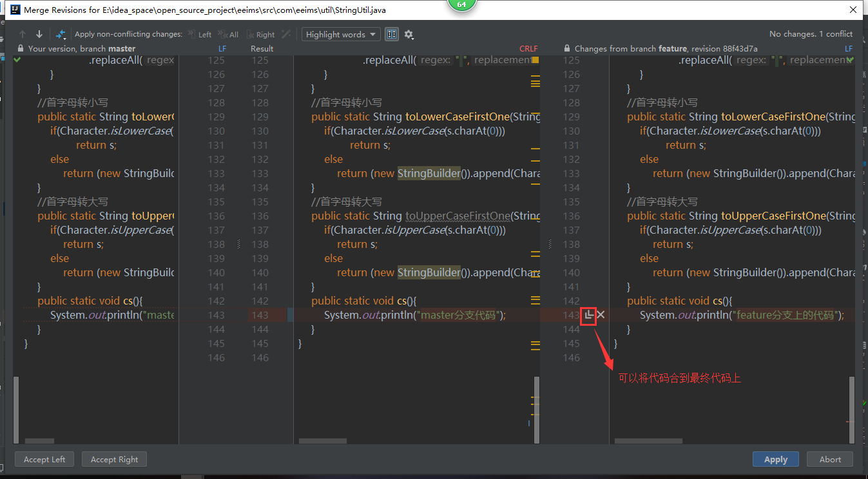
Task: Go to previous difference with up arrow
Action: point(23,34)
